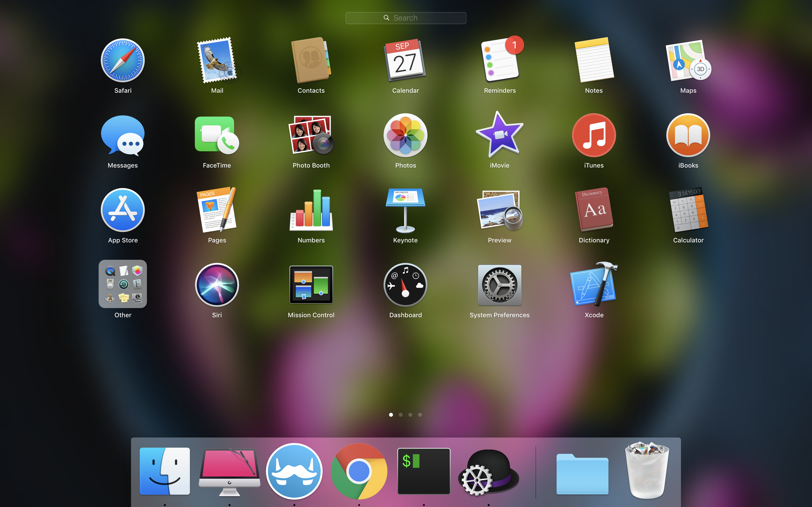
Task: Open Google Chrome from the Dock
Action: (x=359, y=471)
